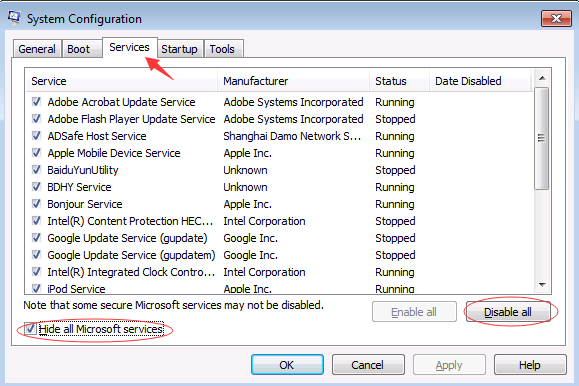Viewport: 579px width, 386px height.
Task: Sort by the Service column header
Action: click(x=122, y=81)
